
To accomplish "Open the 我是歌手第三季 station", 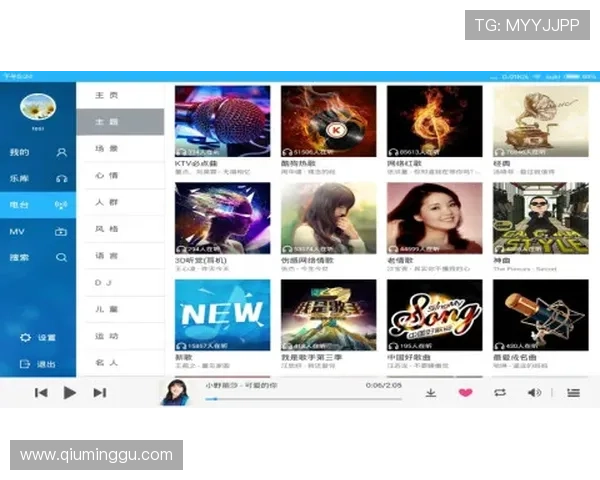I will [328, 315].
